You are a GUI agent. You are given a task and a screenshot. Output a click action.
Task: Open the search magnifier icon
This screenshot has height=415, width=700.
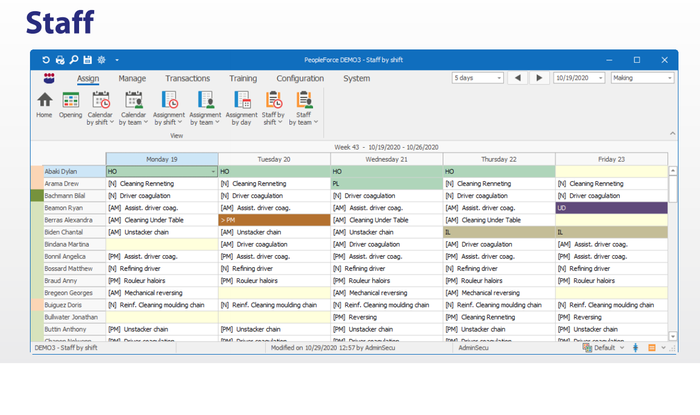pyautogui.click(x=74, y=60)
